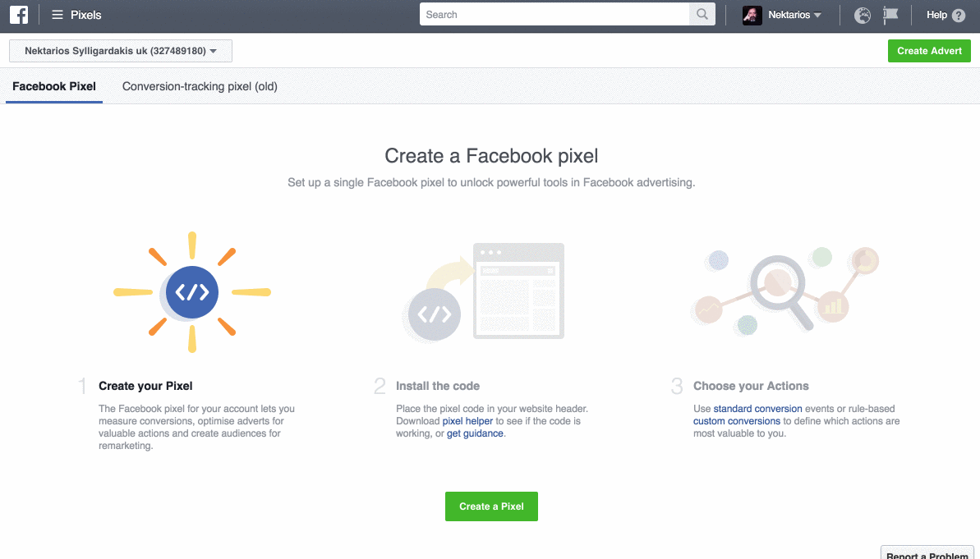This screenshot has height=559, width=980.
Task: Open the Nektarios Sylligardakis uk account selector
Action: pos(121,51)
